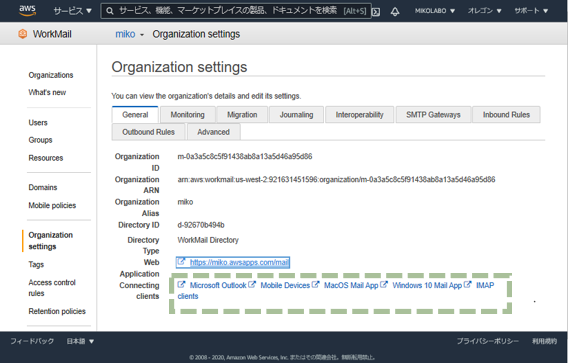Open the https://miko.awsapps.com/mail link
Viewport: 568px width, 363px height.
(x=239, y=262)
